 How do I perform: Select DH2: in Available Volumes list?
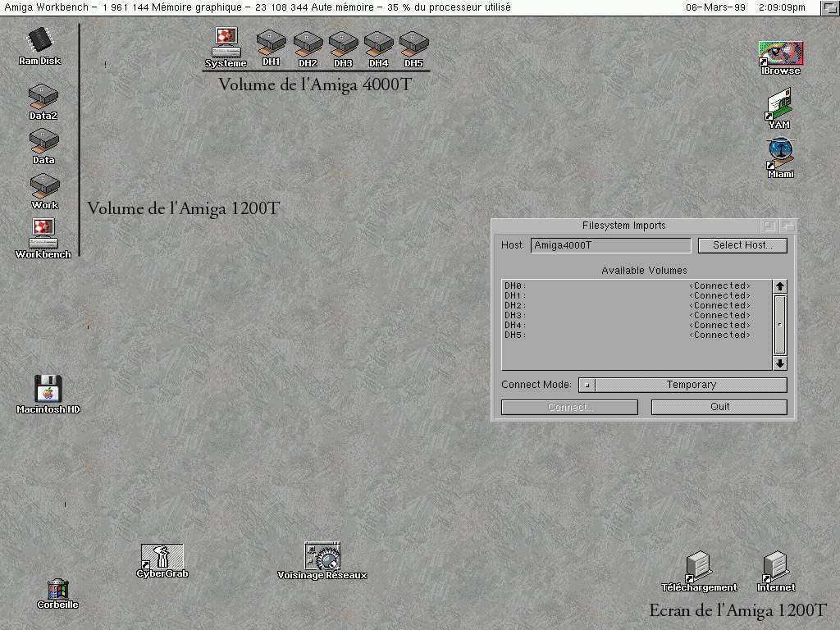click(637, 305)
